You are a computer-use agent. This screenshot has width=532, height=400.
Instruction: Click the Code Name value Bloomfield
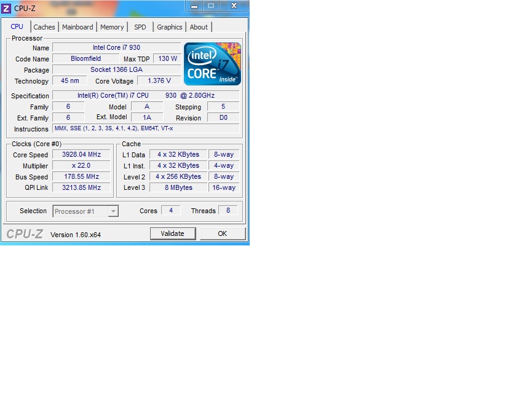point(86,58)
